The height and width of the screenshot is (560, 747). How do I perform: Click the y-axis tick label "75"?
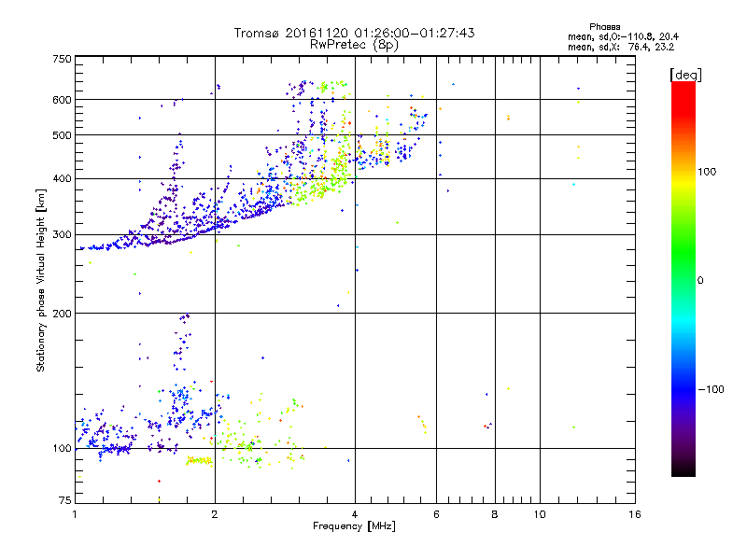click(x=65, y=500)
